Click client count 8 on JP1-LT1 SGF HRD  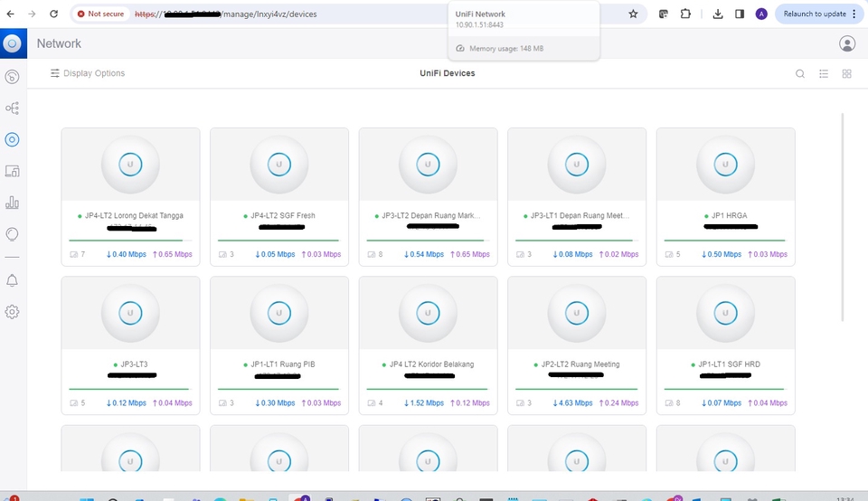tap(673, 403)
